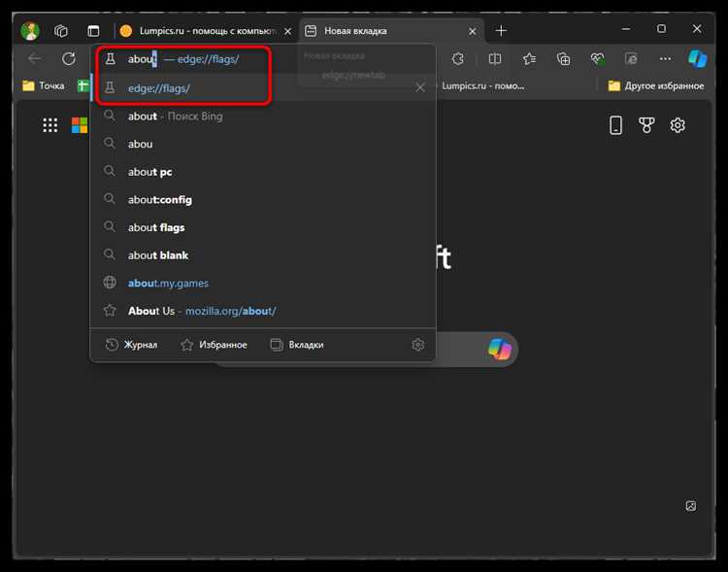Open the workspaces icon beside the profile
The image size is (728, 572).
(61, 31)
